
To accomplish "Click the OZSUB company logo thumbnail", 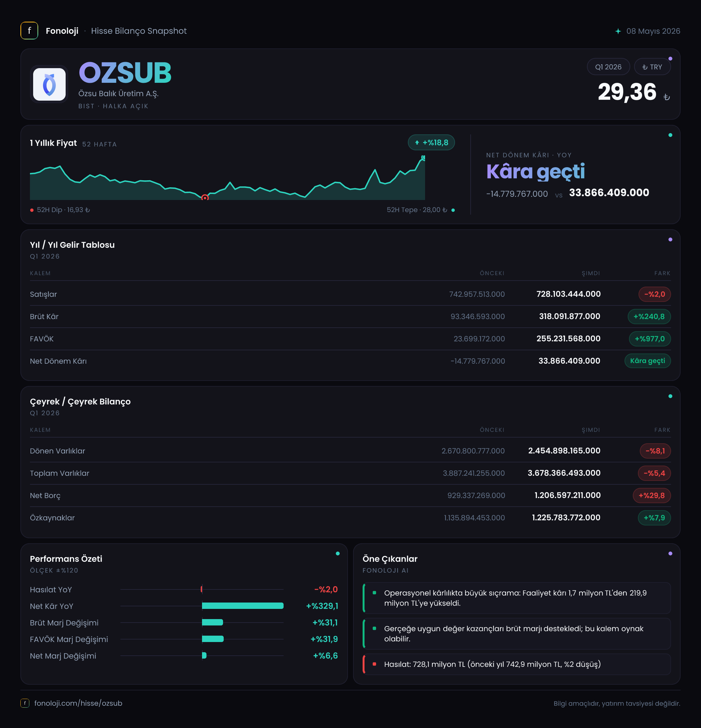I will pyautogui.click(x=49, y=84).
